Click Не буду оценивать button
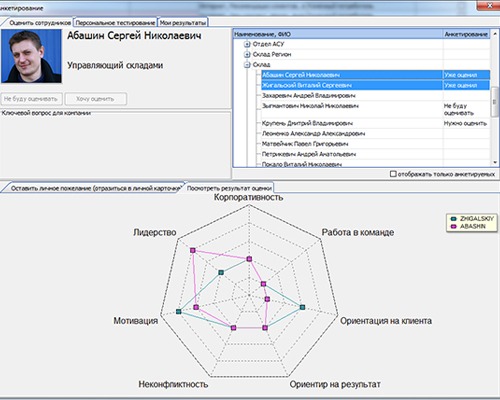 [x=31, y=99]
